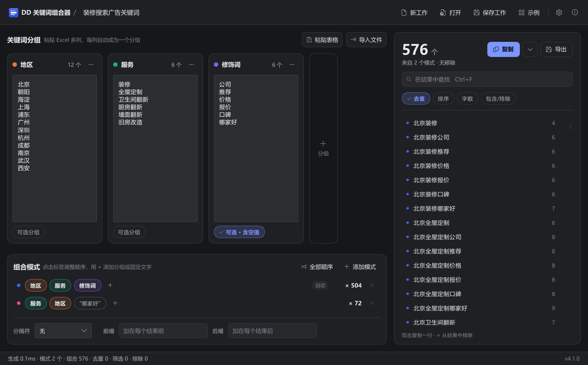Open the 分隔符 dropdown
This screenshot has width=588, height=365.
click(x=63, y=331)
